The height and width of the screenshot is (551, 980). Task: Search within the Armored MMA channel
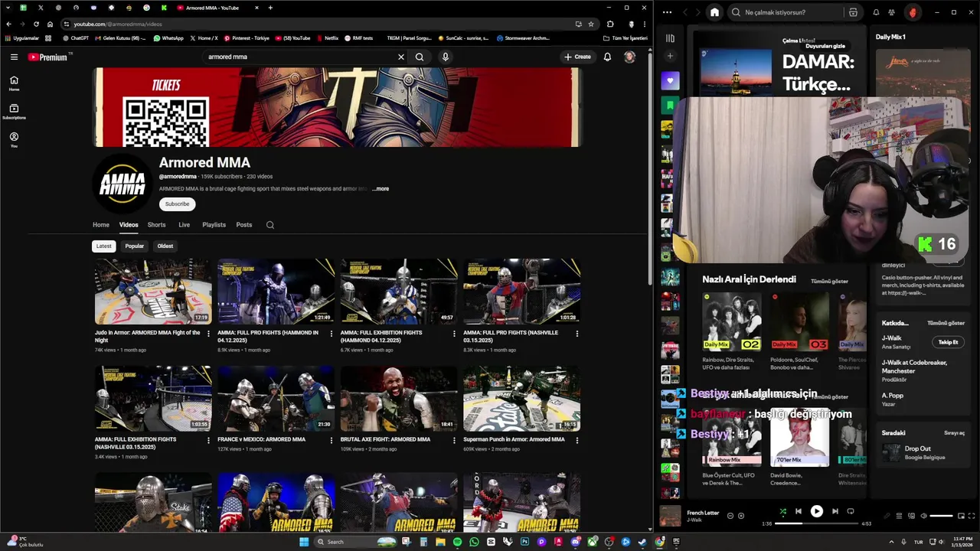tap(269, 225)
